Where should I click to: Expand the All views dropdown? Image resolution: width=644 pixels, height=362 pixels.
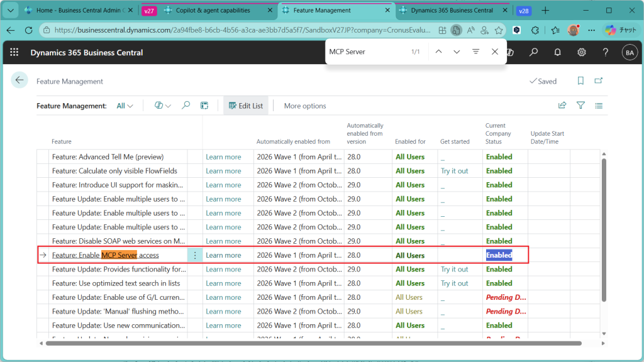(x=125, y=106)
